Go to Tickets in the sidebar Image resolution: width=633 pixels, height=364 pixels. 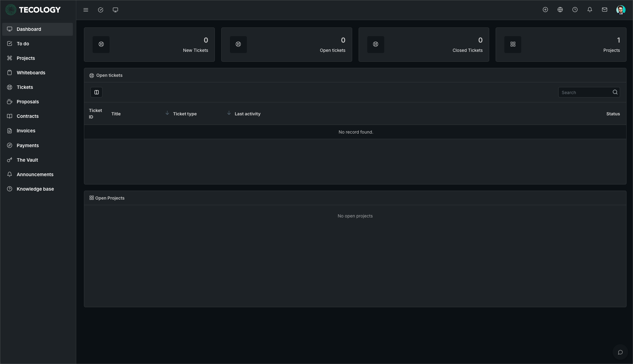pos(25,87)
